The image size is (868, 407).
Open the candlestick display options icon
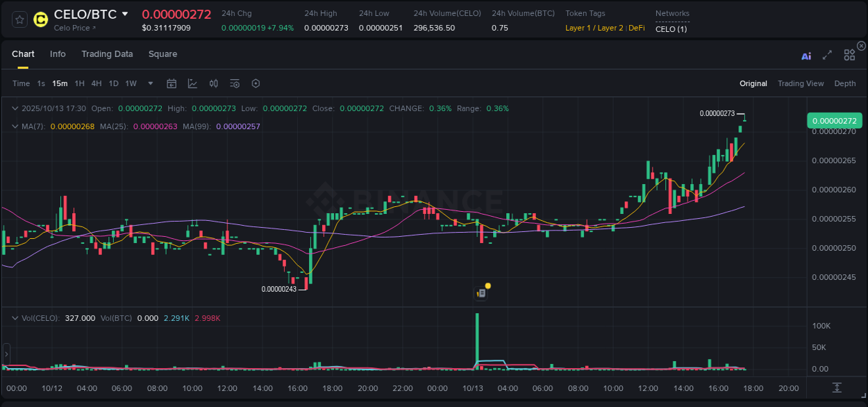(x=213, y=83)
